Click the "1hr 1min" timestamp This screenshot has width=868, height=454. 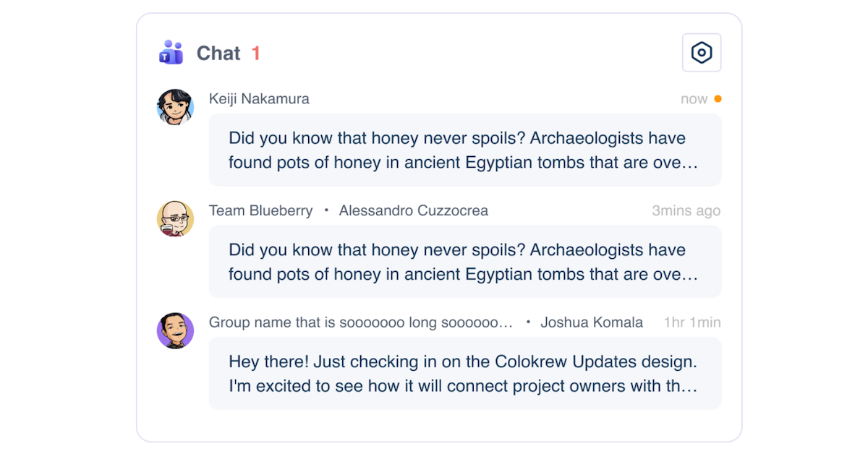click(x=692, y=322)
